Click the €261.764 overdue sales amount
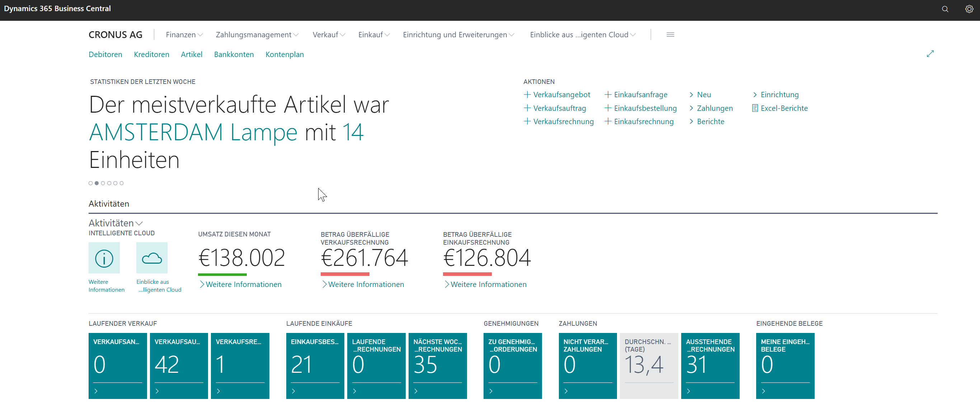 pyautogui.click(x=364, y=258)
